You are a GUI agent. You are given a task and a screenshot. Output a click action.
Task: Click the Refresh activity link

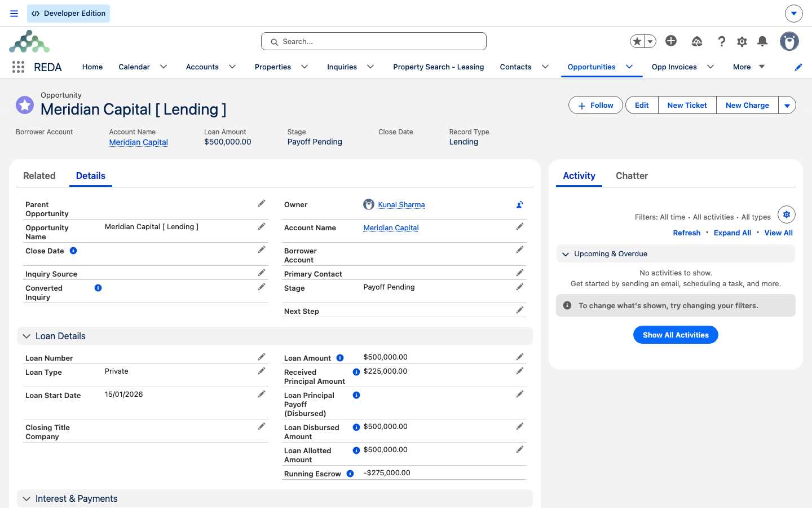687,233
